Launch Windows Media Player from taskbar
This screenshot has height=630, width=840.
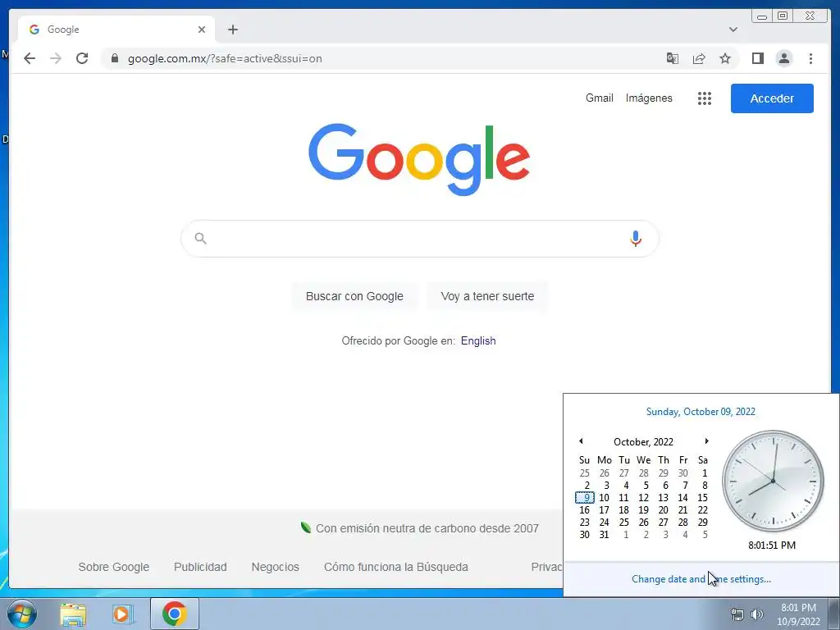tap(123, 614)
